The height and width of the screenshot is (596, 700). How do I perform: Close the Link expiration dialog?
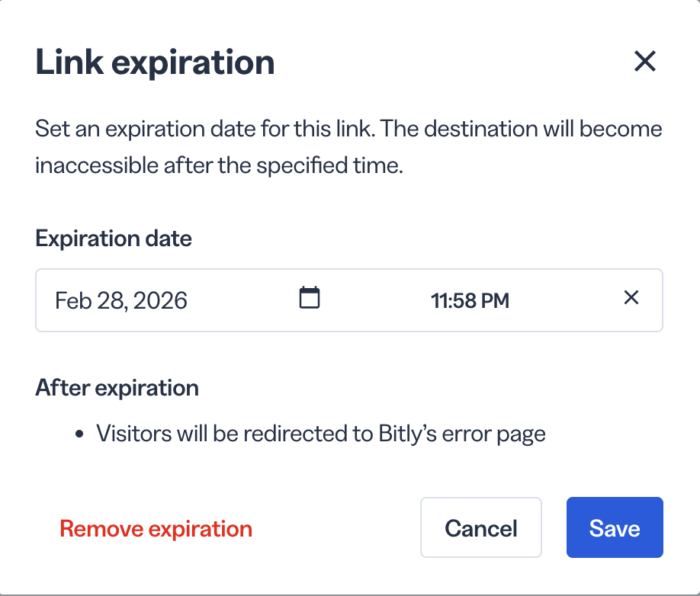click(x=645, y=61)
